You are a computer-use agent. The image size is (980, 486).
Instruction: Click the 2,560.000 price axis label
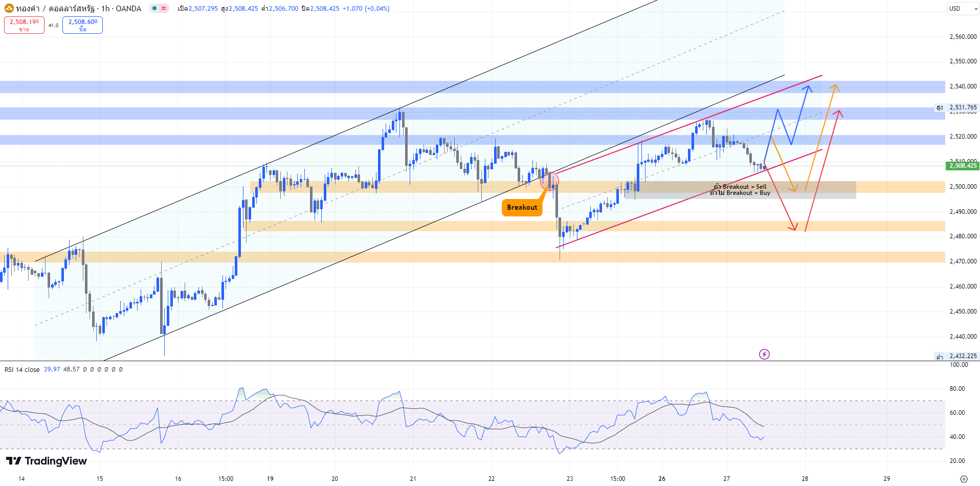(963, 37)
